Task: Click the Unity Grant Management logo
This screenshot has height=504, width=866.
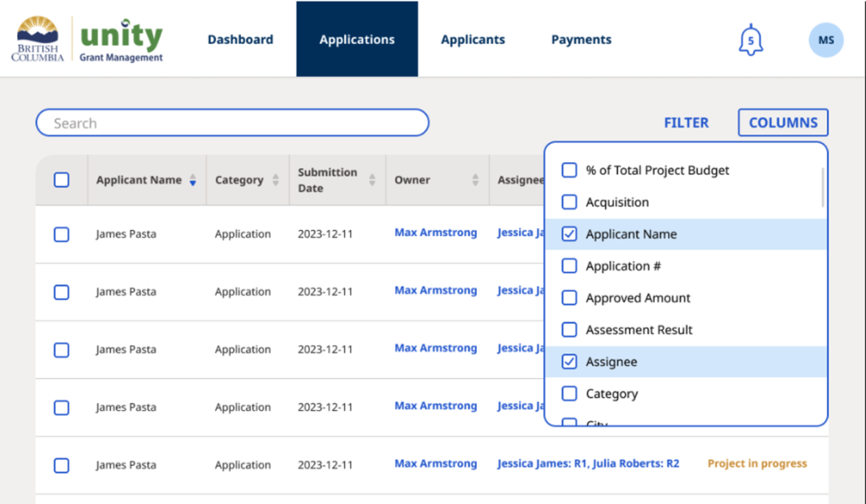Action: click(120, 39)
